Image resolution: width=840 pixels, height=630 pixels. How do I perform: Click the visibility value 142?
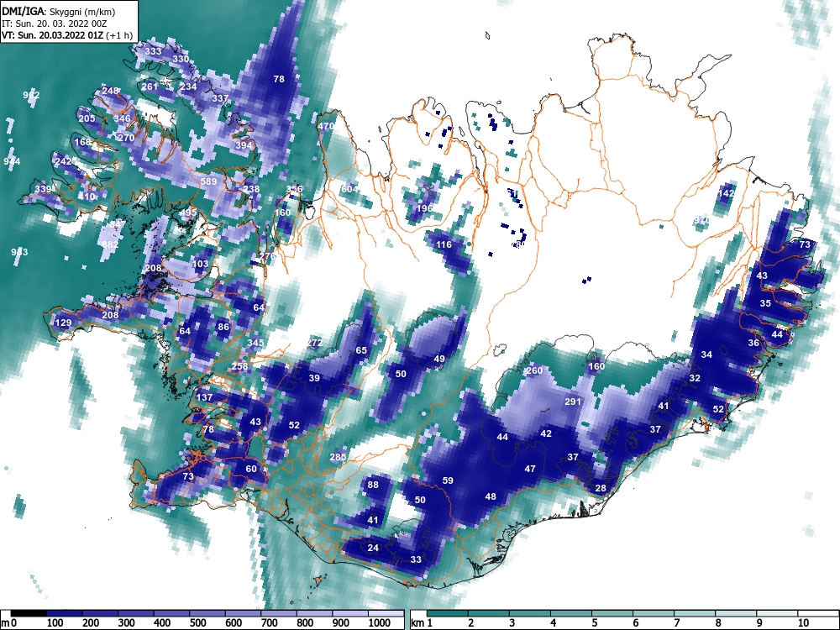(x=726, y=193)
